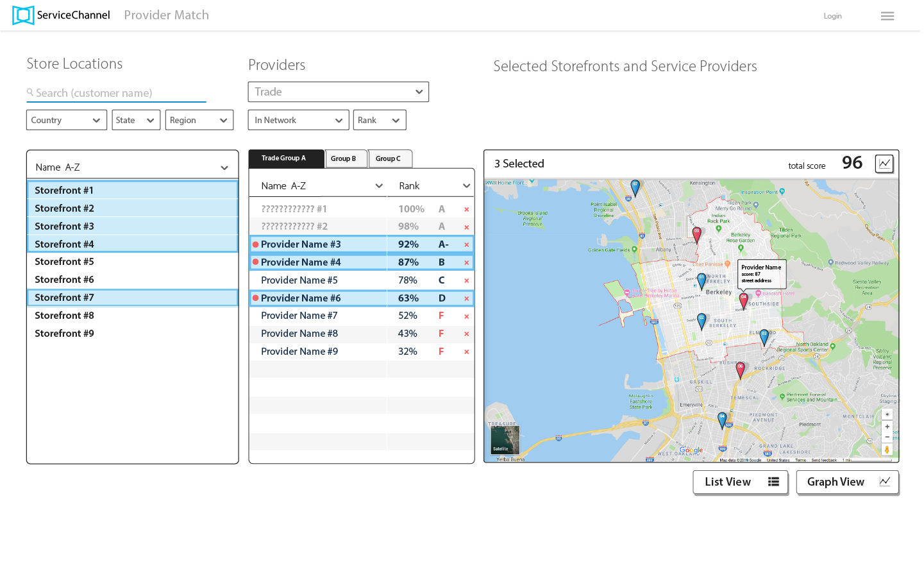
Task: Activate the Street View pegman
Action: pos(887,450)
